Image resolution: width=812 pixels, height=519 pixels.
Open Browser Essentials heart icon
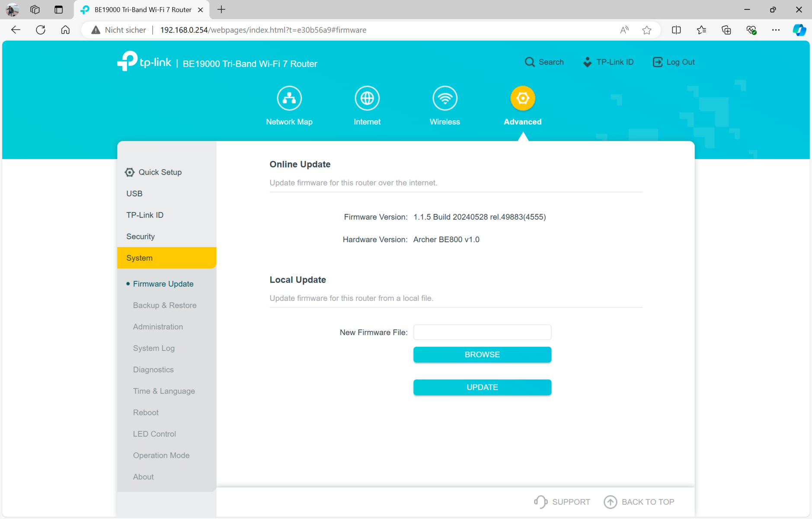tap(751, 30)
